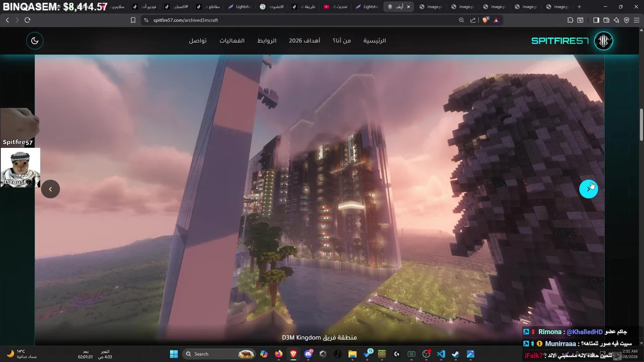This screenshot has width=644, height=362.
Task: Reload the current page
Action: [x=27, y=20]
